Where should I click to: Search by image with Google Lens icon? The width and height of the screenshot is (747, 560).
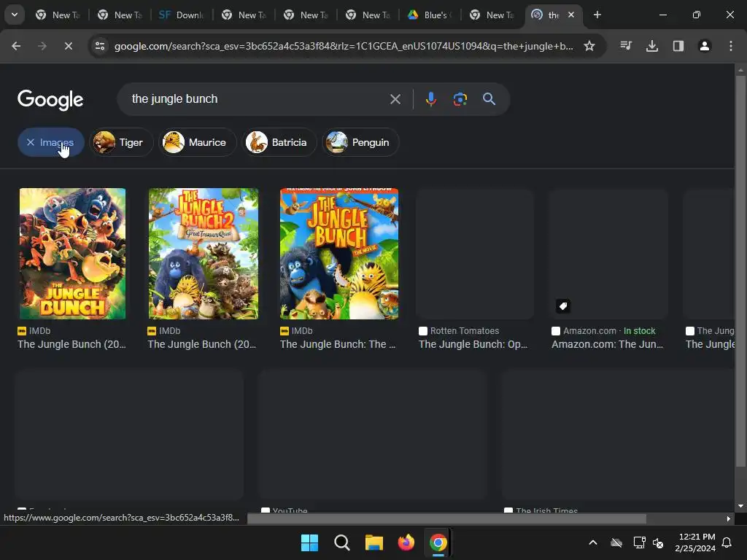click(x=460, y=99)
